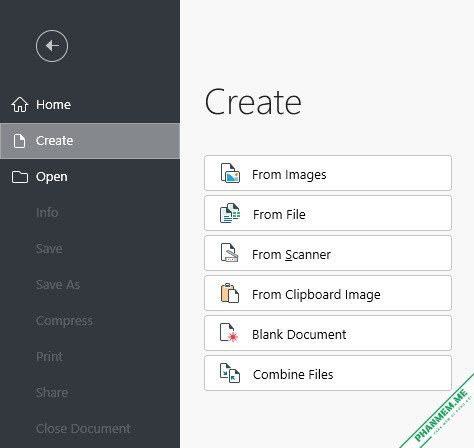Viewport: 474px width, 448px height.
Task: Choose From Scanner creation option
Action: pyautogui.click(x=328, y=253)
